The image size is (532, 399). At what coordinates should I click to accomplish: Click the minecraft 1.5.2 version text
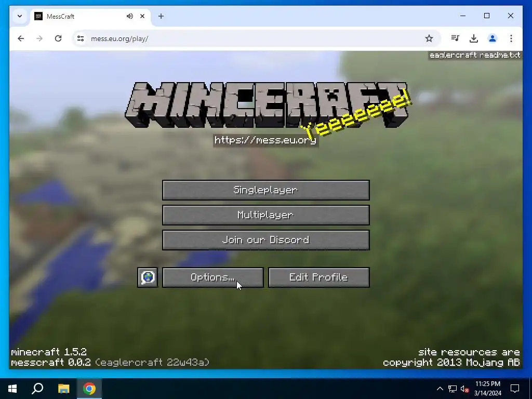(49, 352)
